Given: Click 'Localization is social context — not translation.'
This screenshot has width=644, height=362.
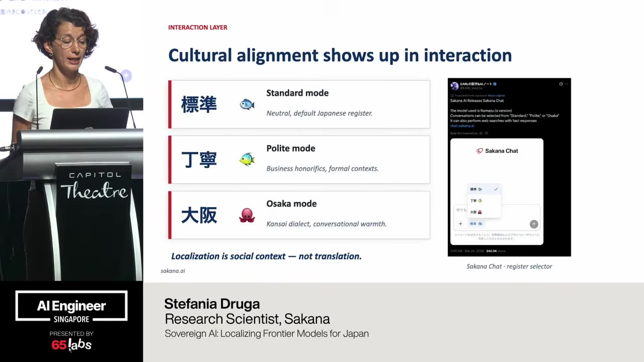Looking at the screenshot, I should tap(267, 256).
